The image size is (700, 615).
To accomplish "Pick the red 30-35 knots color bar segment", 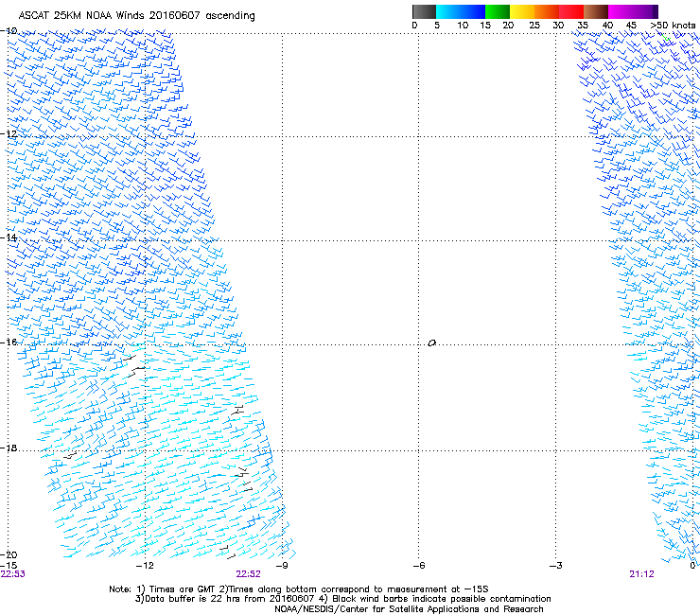I will [571, 11].
